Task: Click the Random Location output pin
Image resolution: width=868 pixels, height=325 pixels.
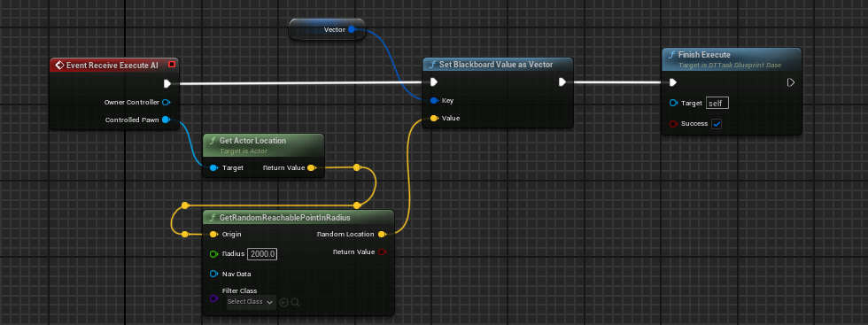Action: 382,234
